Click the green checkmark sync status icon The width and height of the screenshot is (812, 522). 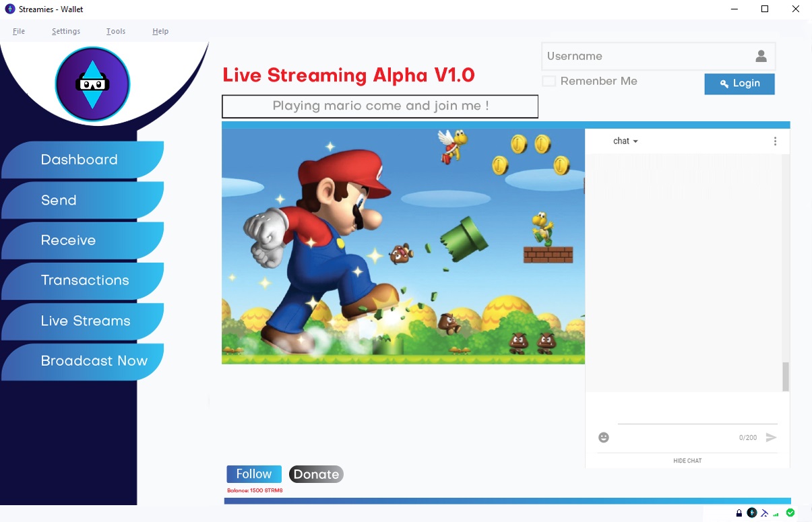coord(790,513)
